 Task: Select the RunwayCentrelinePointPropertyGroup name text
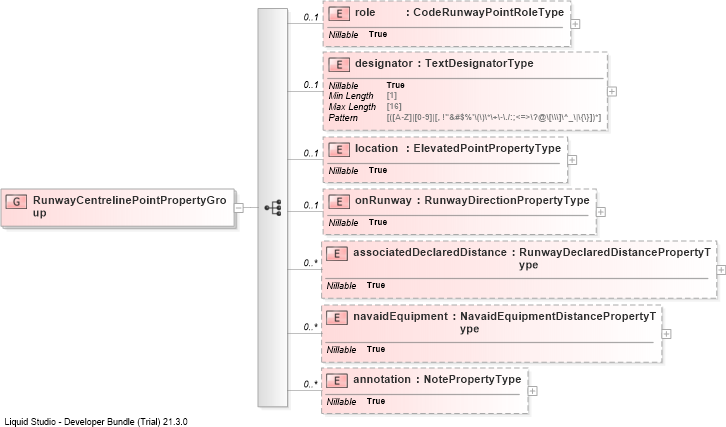point(130,207)
